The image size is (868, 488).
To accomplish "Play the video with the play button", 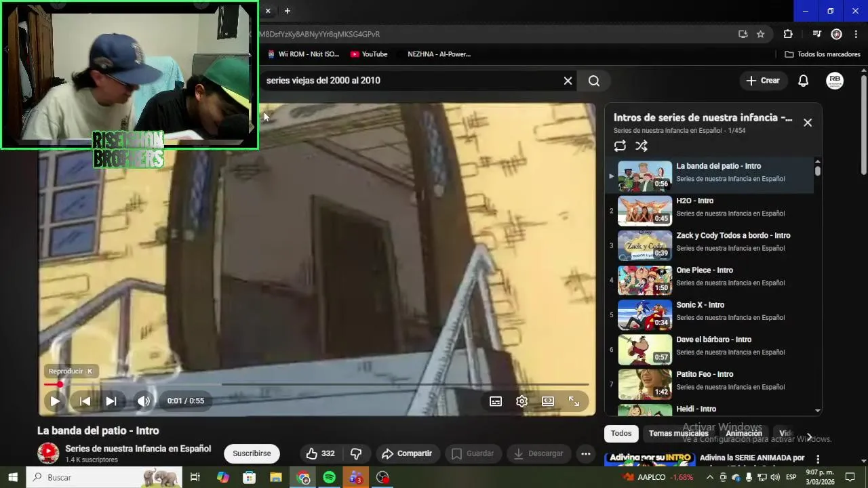I will (x=55, y=401).
